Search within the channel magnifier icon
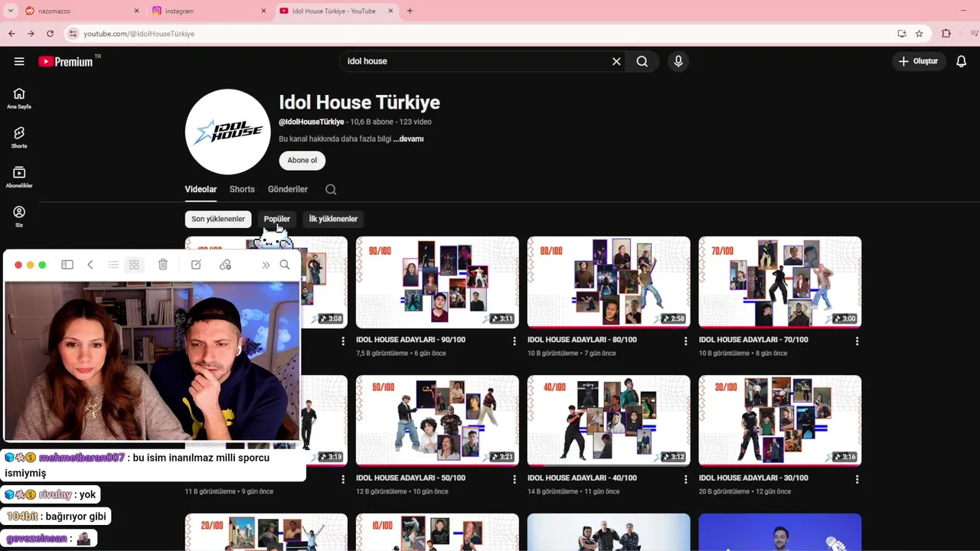 pyautogui.click(x=331, y=189)
